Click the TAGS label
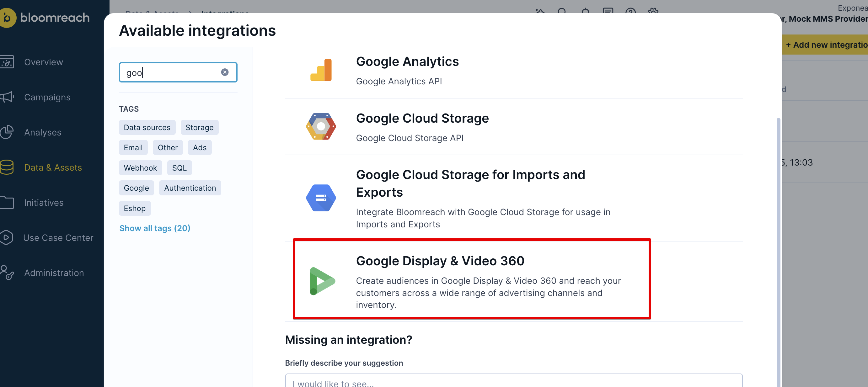 click(129, 109)
